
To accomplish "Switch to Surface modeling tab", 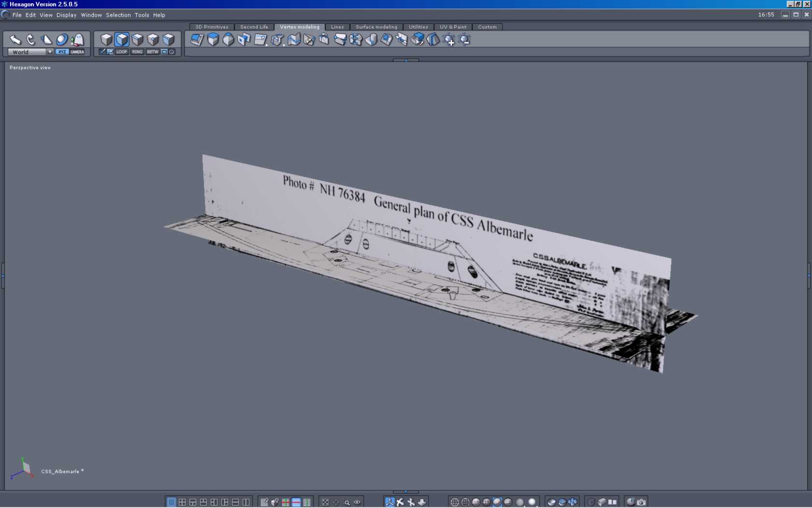I will (377, 27).
